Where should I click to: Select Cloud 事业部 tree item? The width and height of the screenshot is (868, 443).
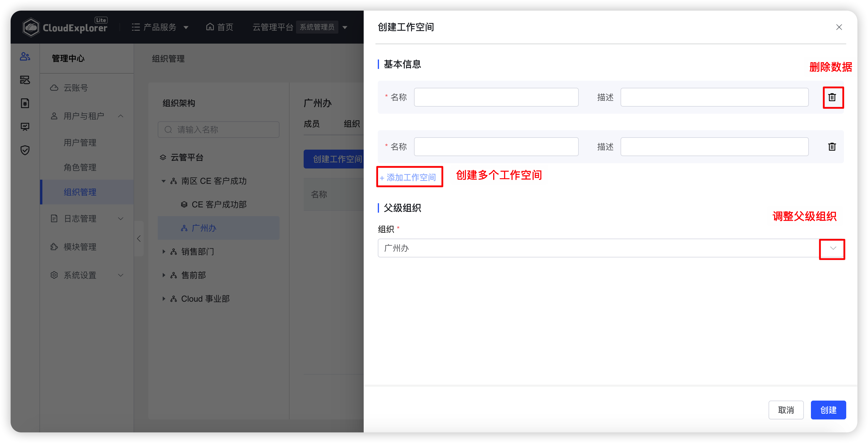tap(205, 299)
